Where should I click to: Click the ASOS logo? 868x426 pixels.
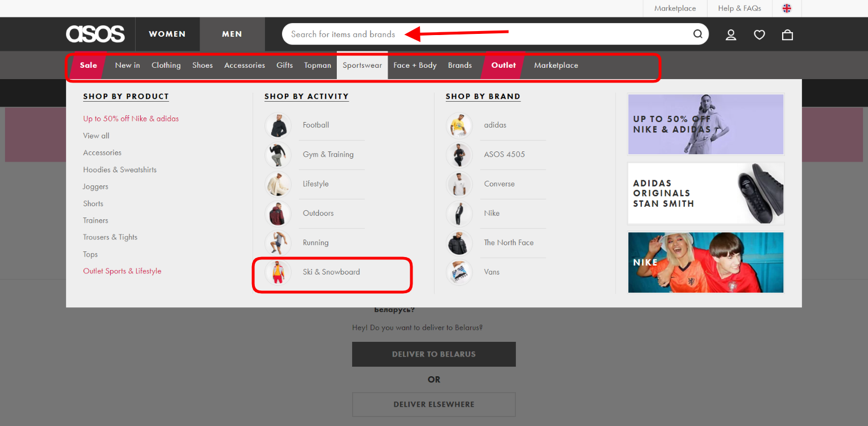point(96,34)
